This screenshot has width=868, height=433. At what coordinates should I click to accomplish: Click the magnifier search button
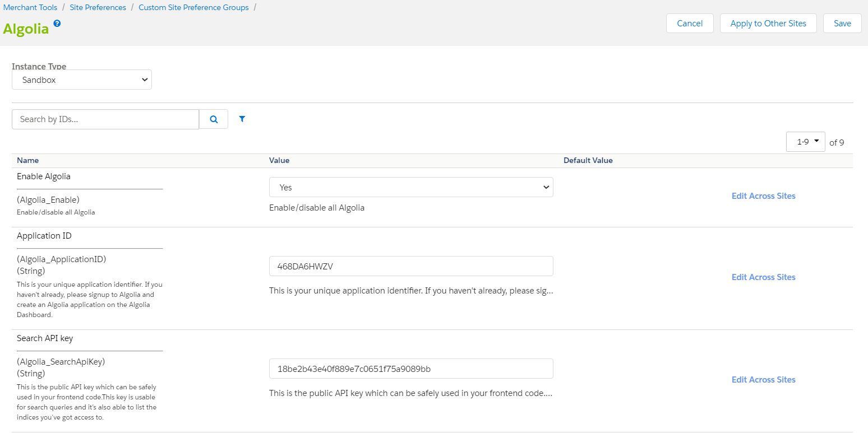click(214, 119)
